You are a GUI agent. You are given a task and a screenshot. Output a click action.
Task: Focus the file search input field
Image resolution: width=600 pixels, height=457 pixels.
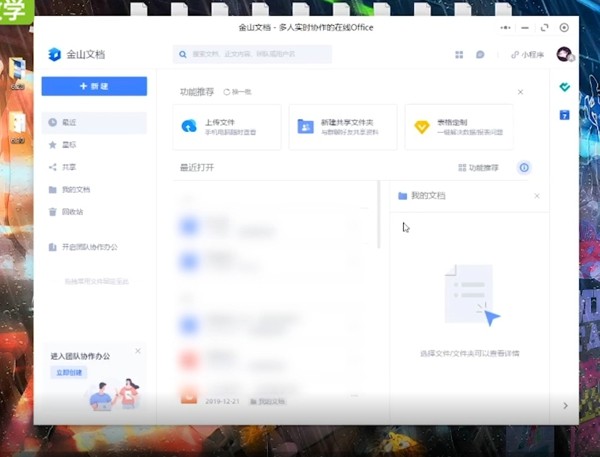[253, 54]
